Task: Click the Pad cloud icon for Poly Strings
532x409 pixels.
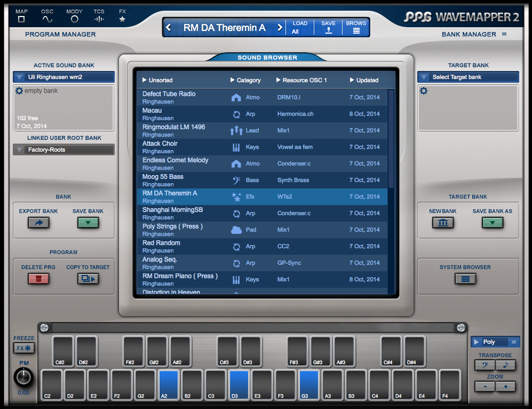Action: point(236,230)
